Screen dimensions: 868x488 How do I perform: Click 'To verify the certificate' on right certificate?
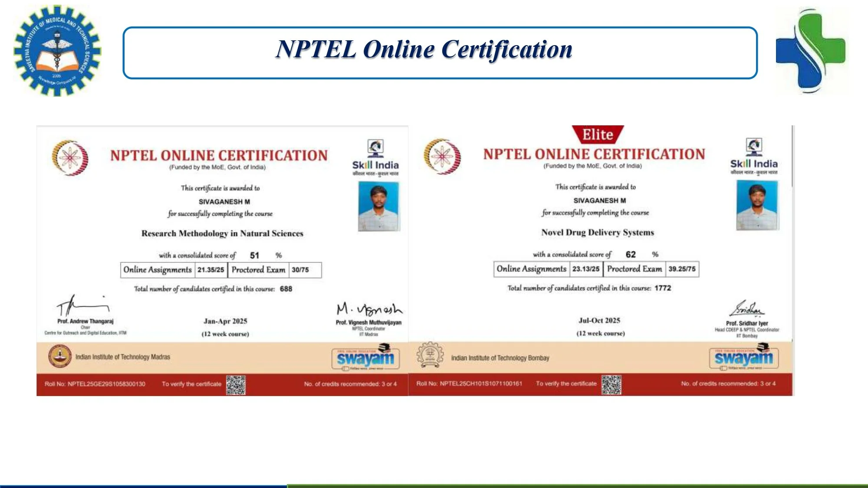(566, 383)
